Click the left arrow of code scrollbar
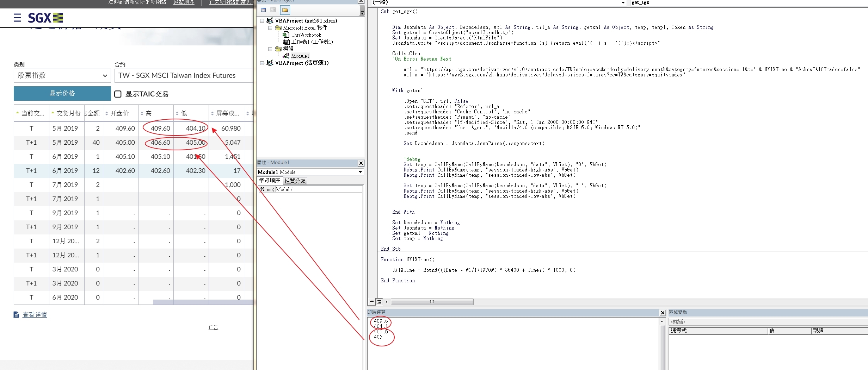 [387, 302]
